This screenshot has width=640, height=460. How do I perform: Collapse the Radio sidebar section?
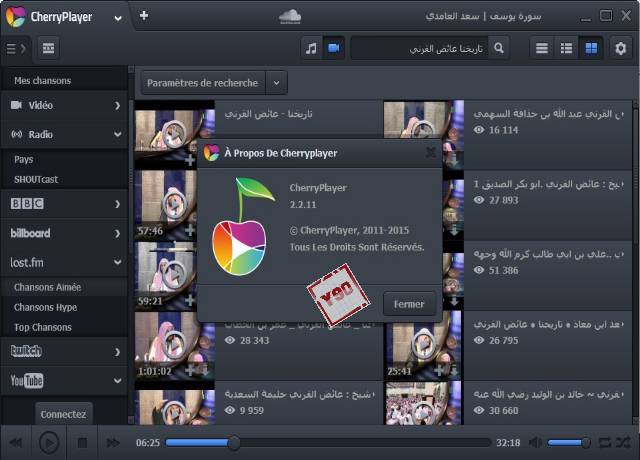pos(64,134)
